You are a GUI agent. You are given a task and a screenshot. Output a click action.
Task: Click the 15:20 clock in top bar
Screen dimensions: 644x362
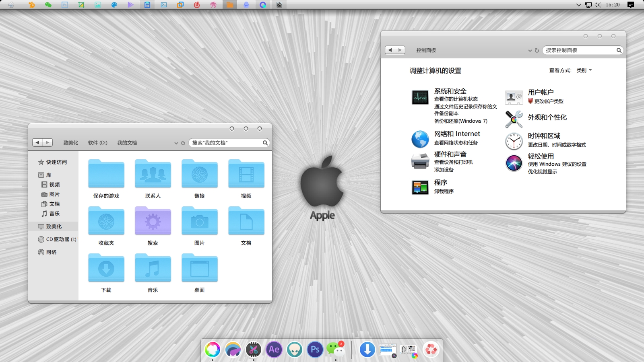(x=613, y=5)
